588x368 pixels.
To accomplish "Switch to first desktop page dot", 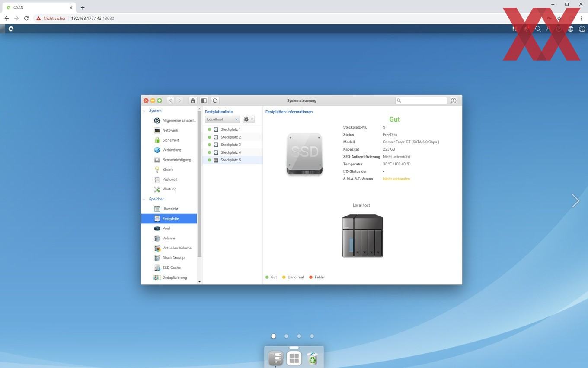I will click(273, 336).
